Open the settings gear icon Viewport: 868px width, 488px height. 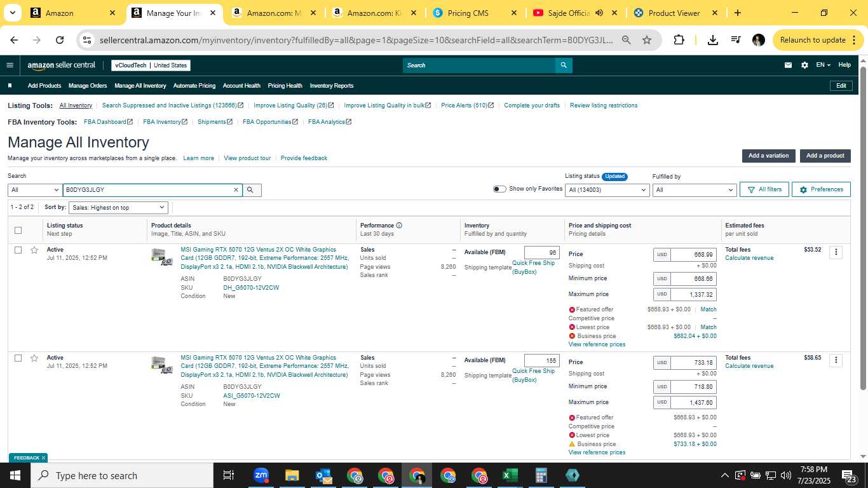pyautogui.click(x=804, y=65)
